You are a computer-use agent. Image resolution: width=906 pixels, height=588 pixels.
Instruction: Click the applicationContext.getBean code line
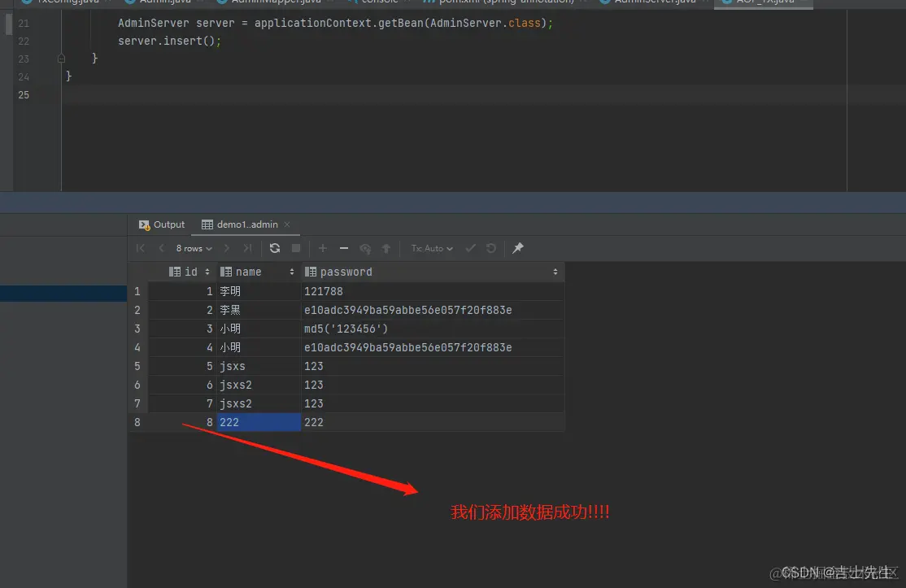click(335, 23)
